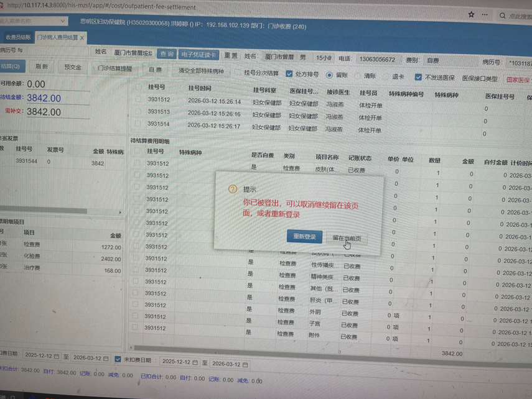The height and width of the screenshot is (399, 532).
Task: Open calendar icon for 未扣费 start date
Action: 195,362
